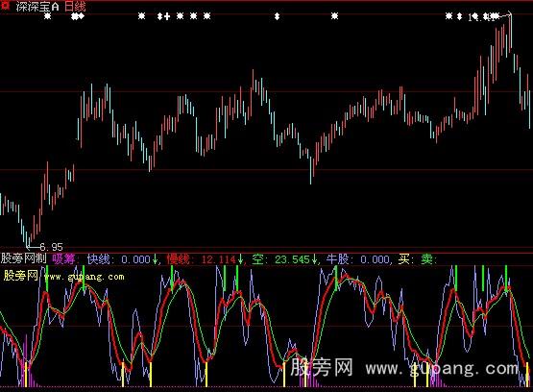The width and height of the screenshot is (533, 392).
Task: Open the plus-shaped info marker above the chart
Action: (x=167, y=16)
